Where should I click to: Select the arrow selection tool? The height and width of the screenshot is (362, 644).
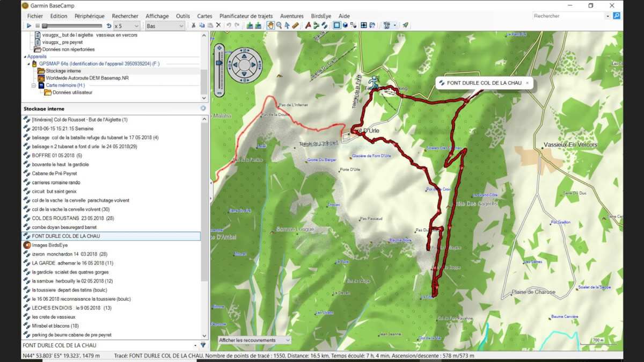click(x=287, y=25)
